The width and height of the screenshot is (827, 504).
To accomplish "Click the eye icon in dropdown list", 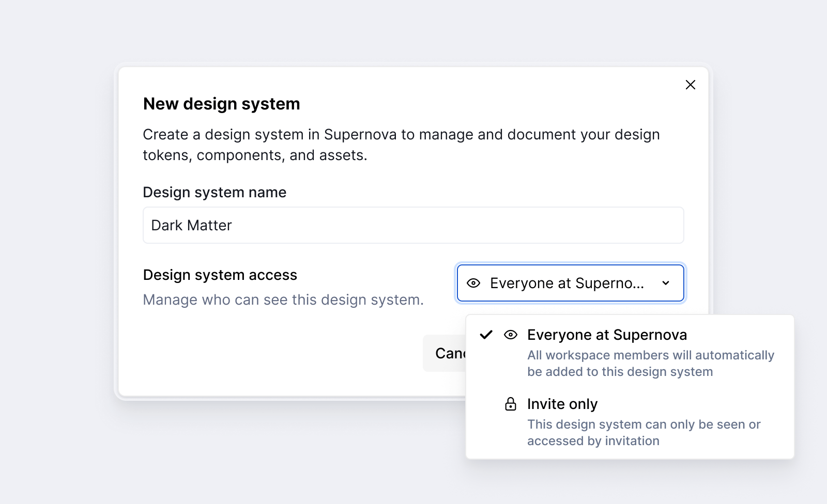I will point(511,335).
